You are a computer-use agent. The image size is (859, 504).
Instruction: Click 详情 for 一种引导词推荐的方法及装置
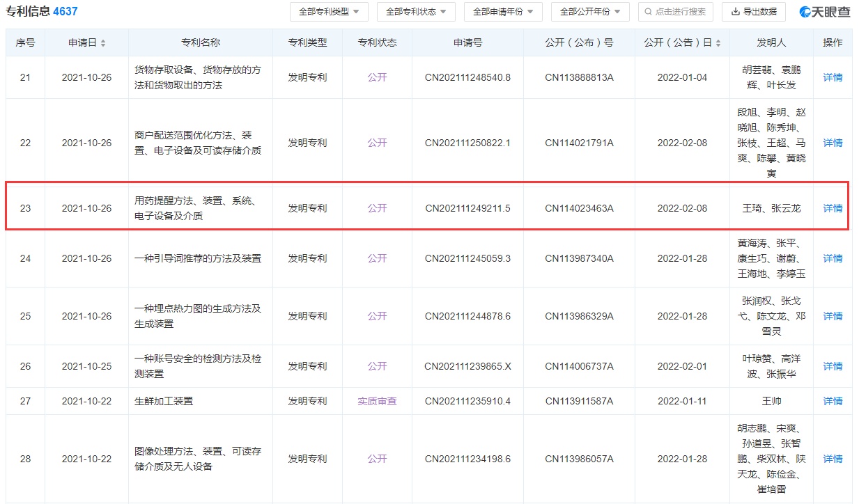(x=833, y=258)
